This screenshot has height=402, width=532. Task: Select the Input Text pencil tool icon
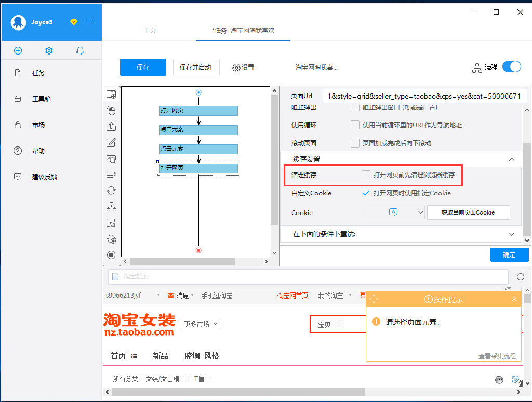(x=111, y=142)
